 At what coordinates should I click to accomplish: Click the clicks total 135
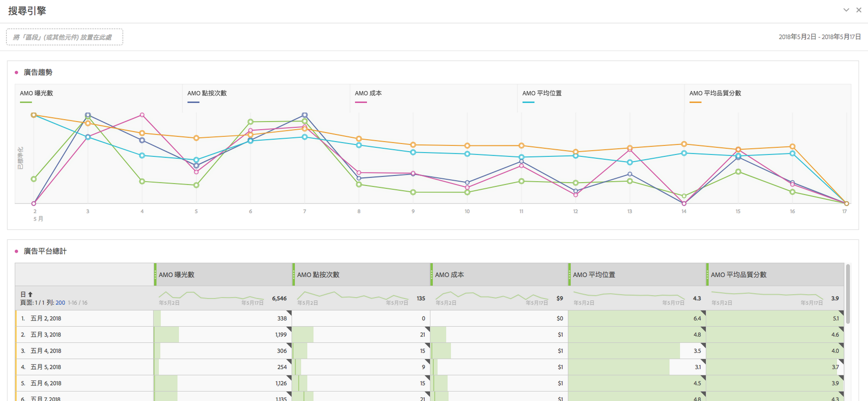421,298
